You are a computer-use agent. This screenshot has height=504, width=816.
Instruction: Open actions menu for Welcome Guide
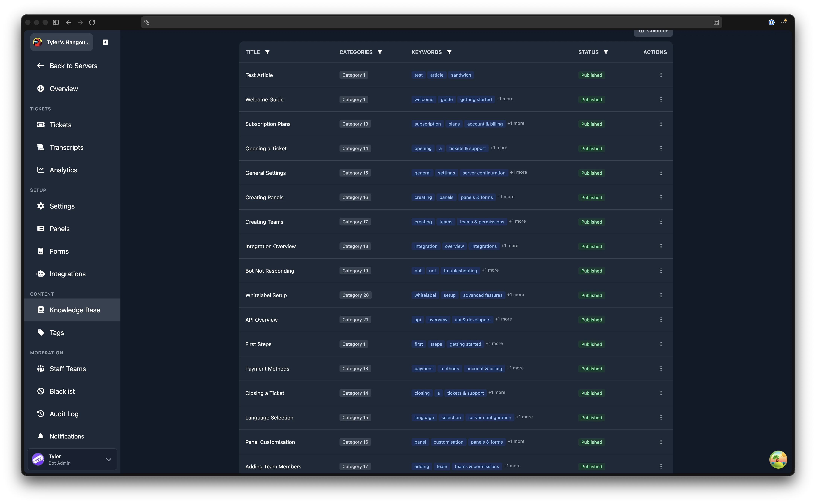(661, 99)
